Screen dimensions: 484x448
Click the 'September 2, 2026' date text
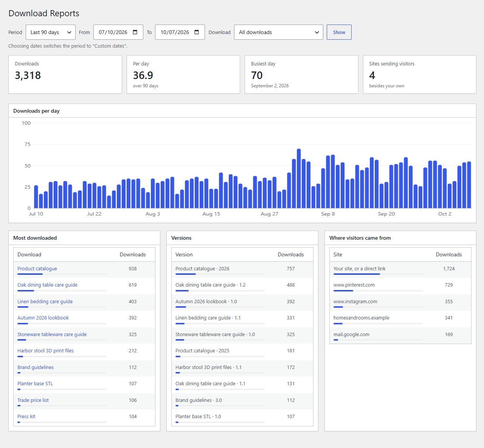270,86
